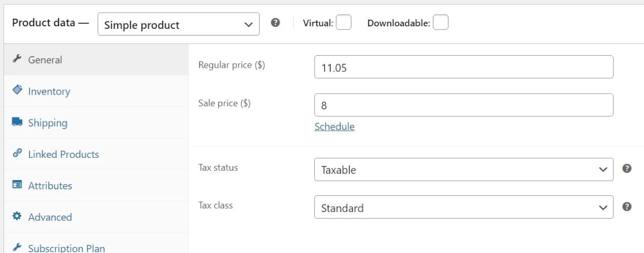
Task: Switch to the Inventory tab
Action: [x=49, y=92]
